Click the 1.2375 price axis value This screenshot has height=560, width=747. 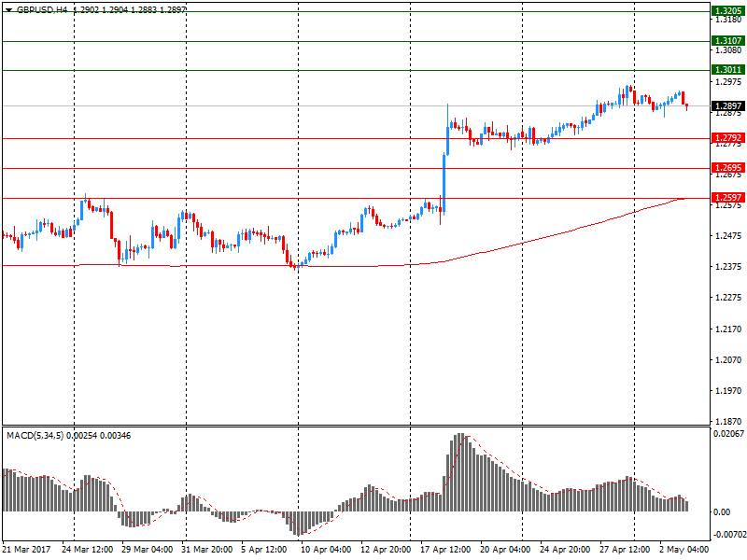(728, 267)
